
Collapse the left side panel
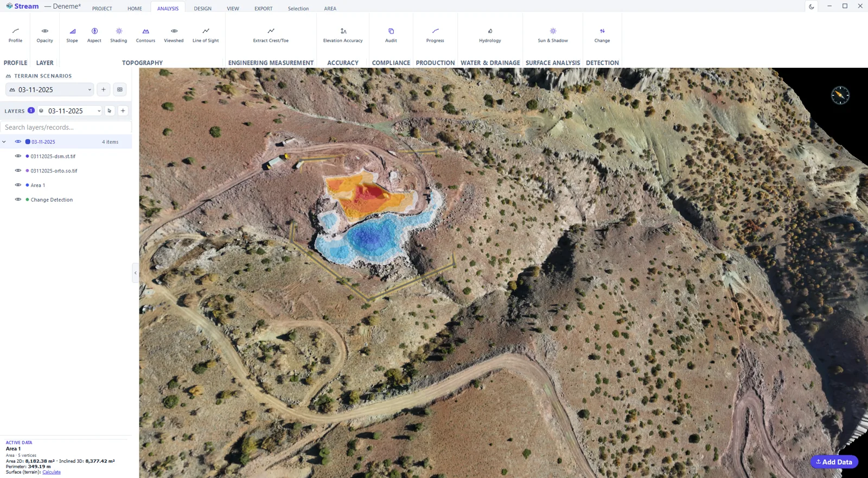click(135, 273)
